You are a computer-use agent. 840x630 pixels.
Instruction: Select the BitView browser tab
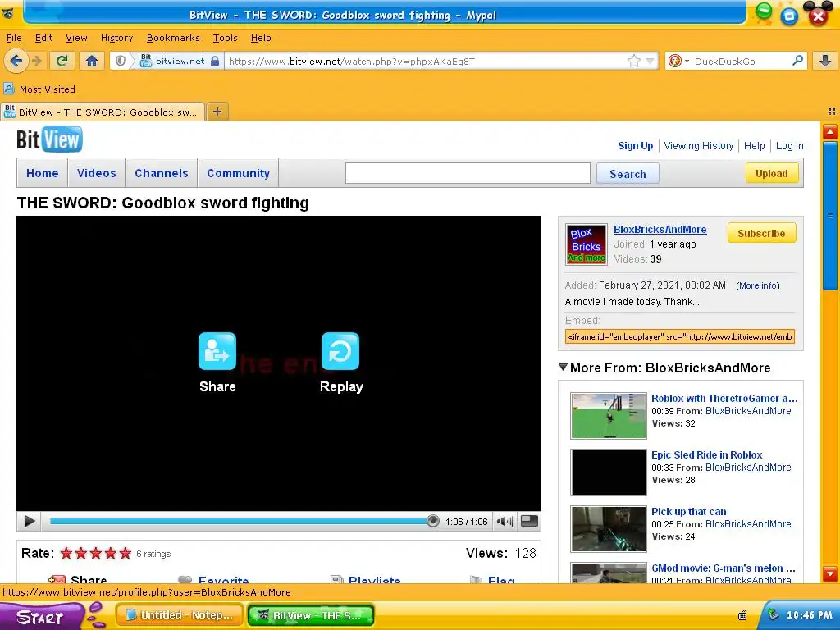click(x=103, y=112)
